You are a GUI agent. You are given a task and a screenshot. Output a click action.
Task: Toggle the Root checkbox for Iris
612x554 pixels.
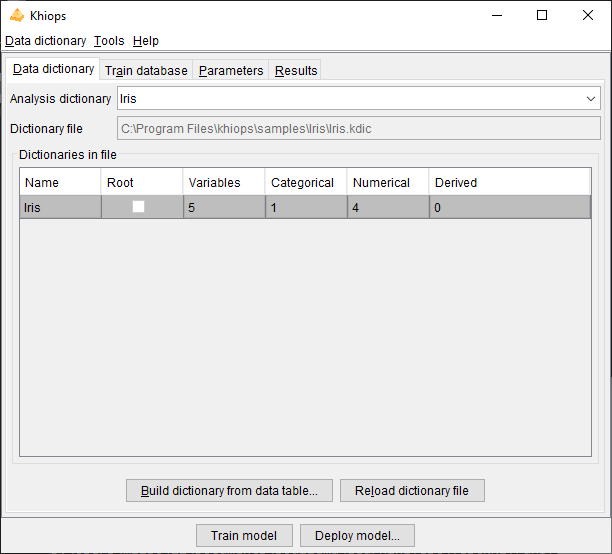point(139,206)
